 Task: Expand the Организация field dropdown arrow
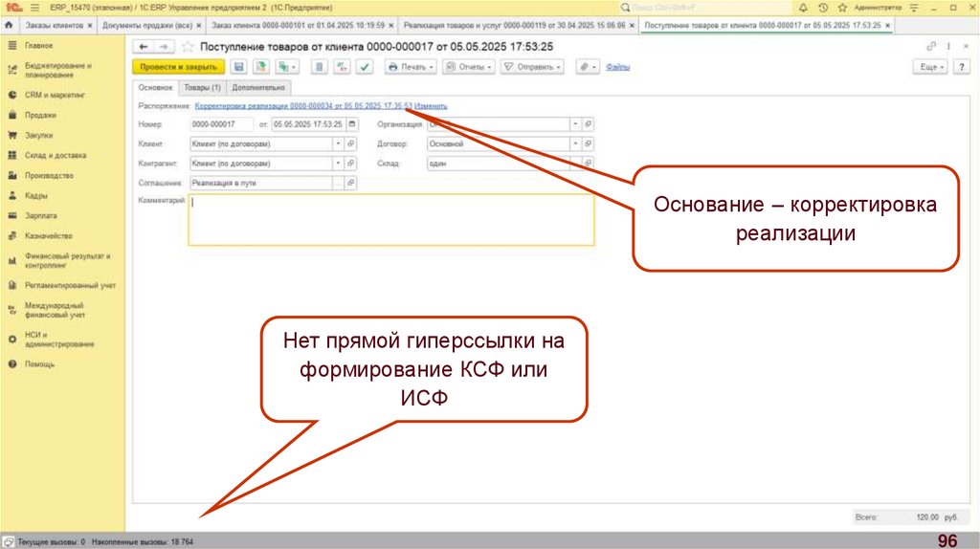[575, 124]
